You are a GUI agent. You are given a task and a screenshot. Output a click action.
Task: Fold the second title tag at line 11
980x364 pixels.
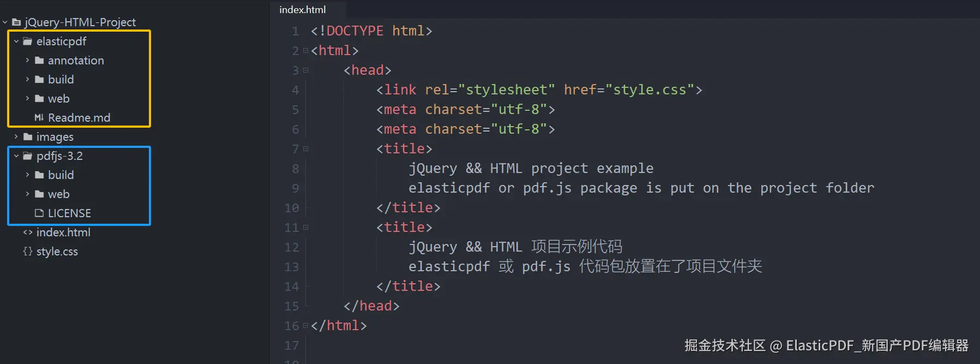tap(305, 228)
